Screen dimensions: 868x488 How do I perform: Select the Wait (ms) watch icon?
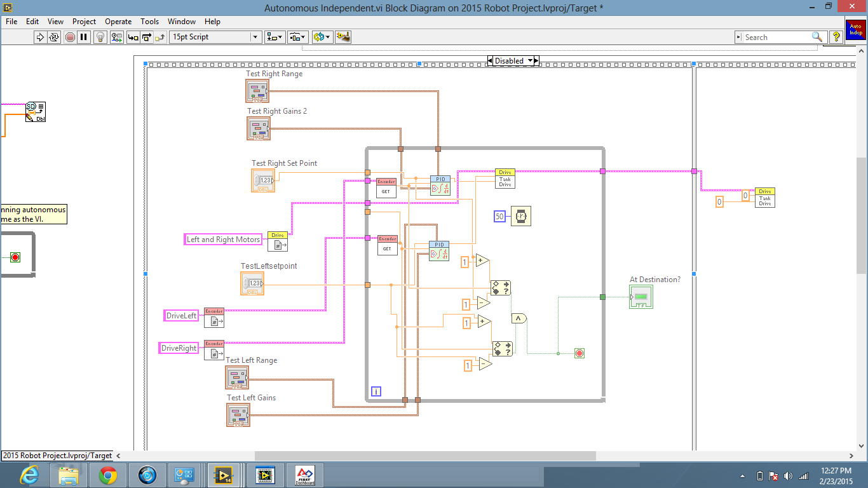pyautogui.click(x=521, y=216)
